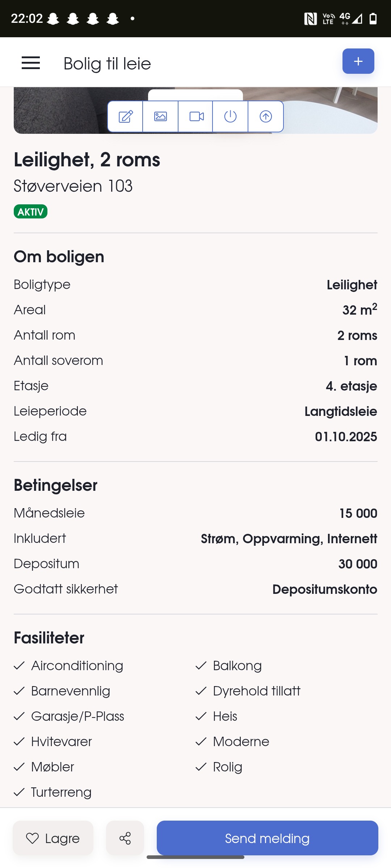The height and width of the screenshot is (868, 391).
Task: Open the hamburger navigation menu
Action: pos(31,63)
